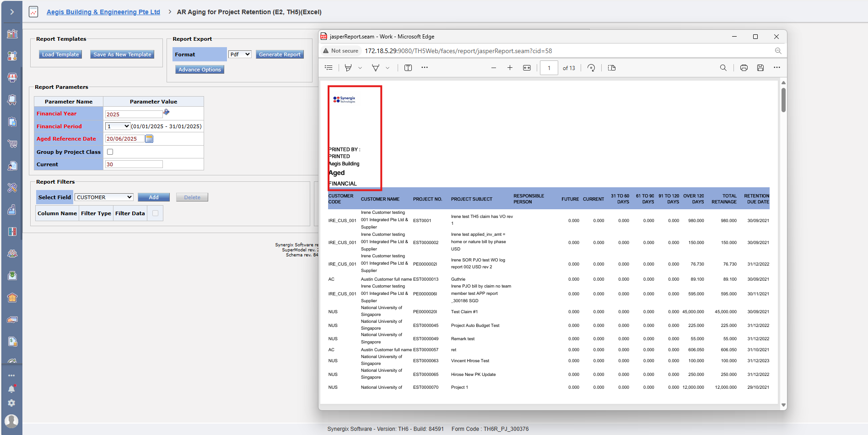Image resolution: width=868 pixels, height=435 pixels.
Task: Click the notification bell in sidebar
Action: coord(11,389)
